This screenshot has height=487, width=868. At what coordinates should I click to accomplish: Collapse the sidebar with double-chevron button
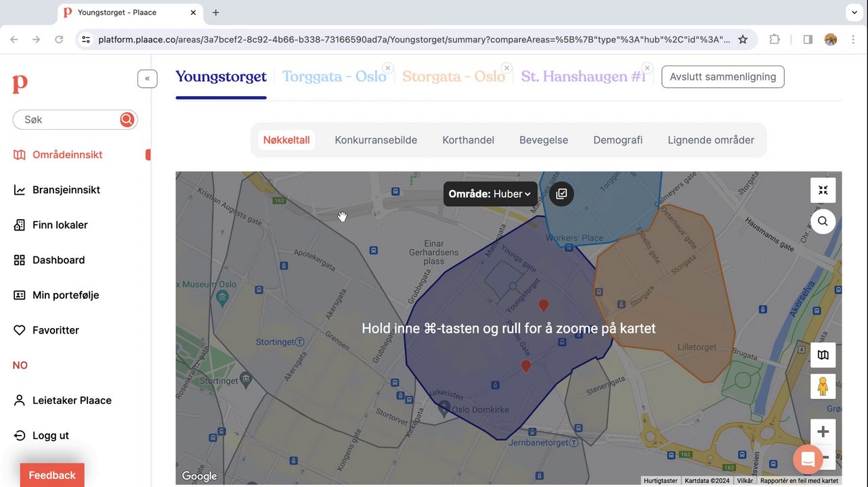pyautogui.click(x=148, y=78)
